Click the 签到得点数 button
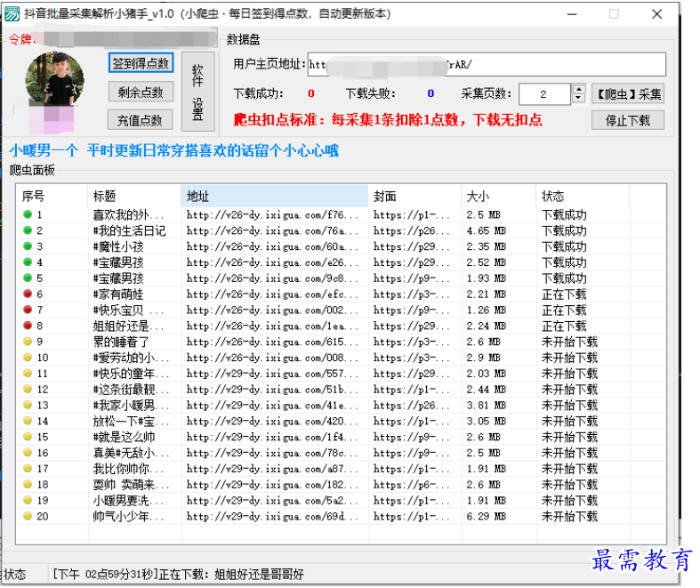The image size is (700, 588). click(x=141, y=63)
